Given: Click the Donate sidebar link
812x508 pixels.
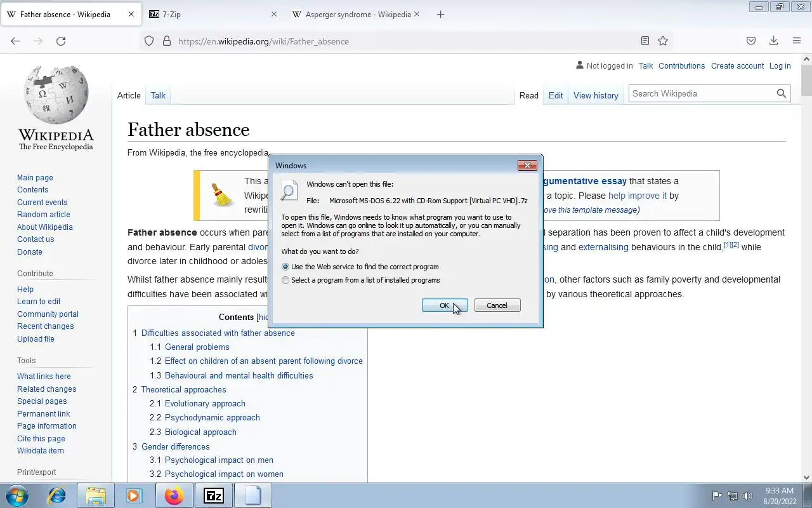Looking at the screenshot, I should pyautogui.click(x=30, y=252).
